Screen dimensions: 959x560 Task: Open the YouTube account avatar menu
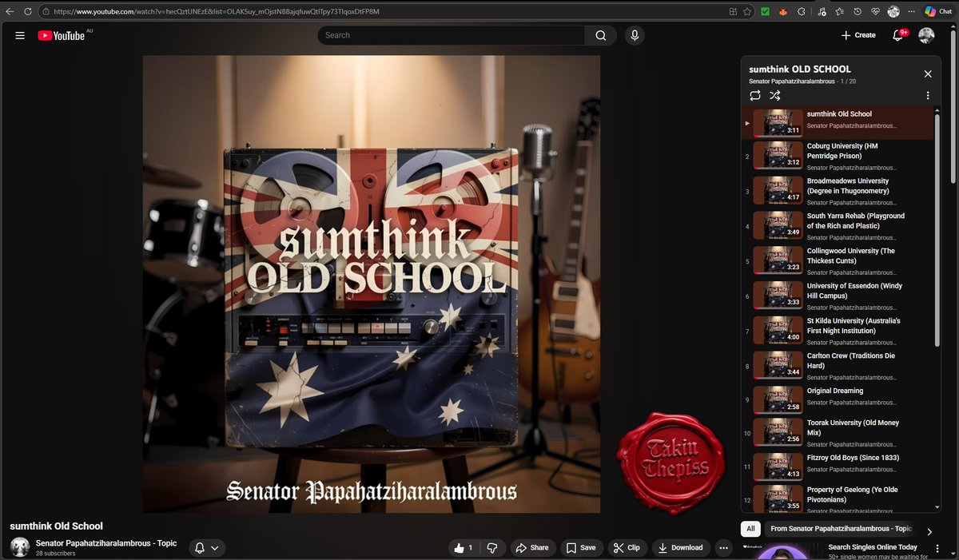pos(926,35)
